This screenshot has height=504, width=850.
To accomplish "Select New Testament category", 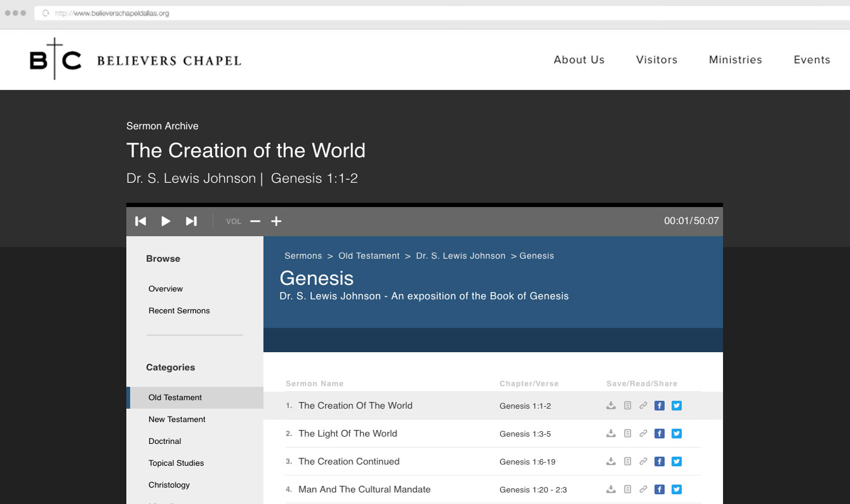I will [x=177, y=419].
